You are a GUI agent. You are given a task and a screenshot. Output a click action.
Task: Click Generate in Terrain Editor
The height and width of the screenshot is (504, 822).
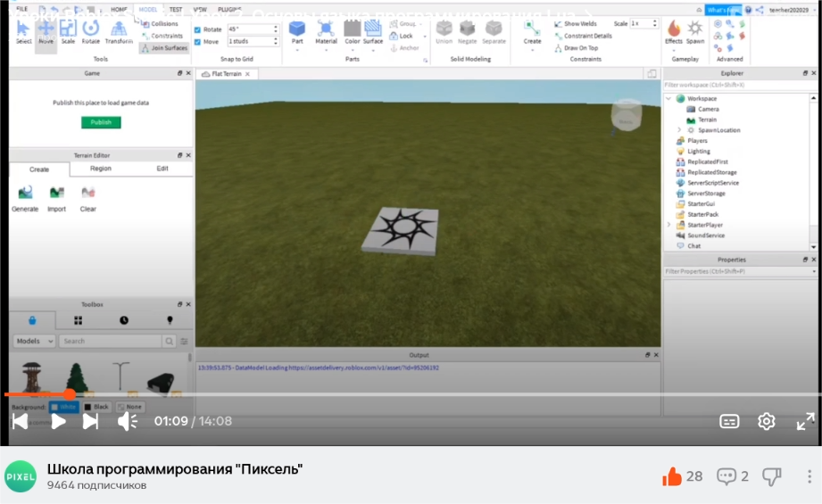[x=25, y=199]
